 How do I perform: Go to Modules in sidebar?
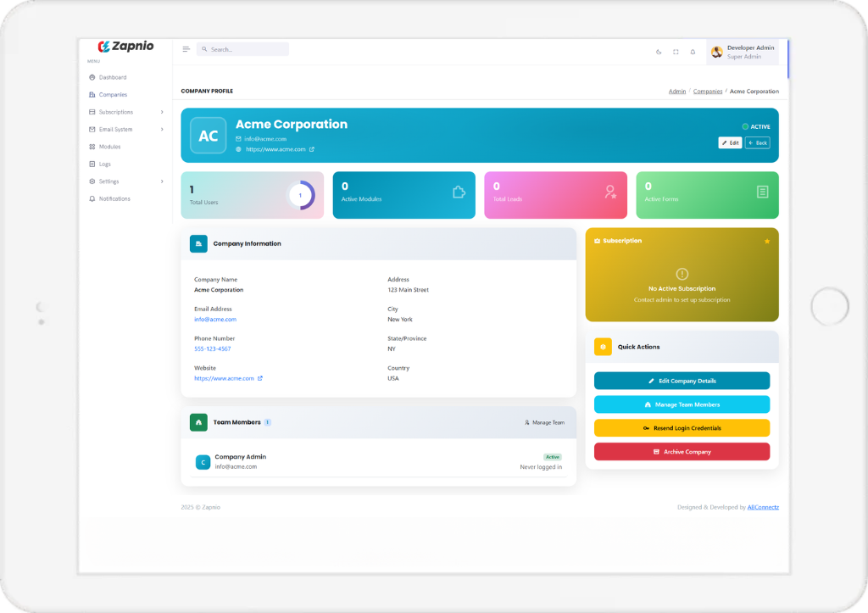(109, 147)
